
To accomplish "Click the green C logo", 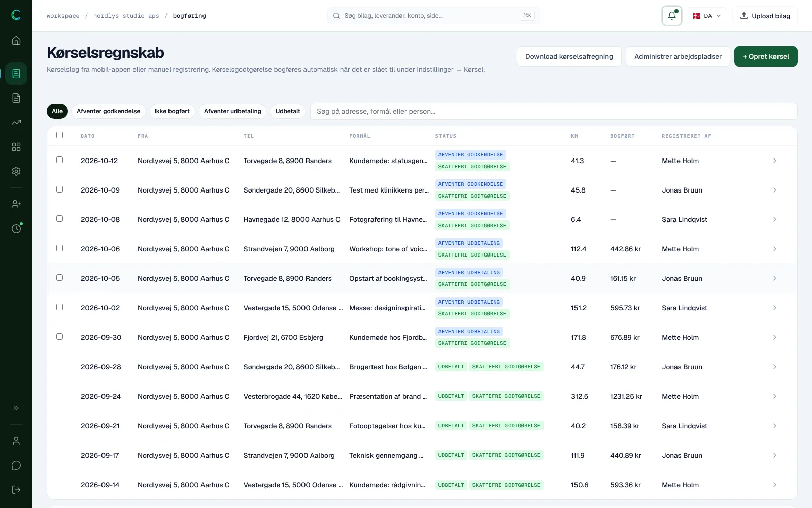I will coord(16,15).
